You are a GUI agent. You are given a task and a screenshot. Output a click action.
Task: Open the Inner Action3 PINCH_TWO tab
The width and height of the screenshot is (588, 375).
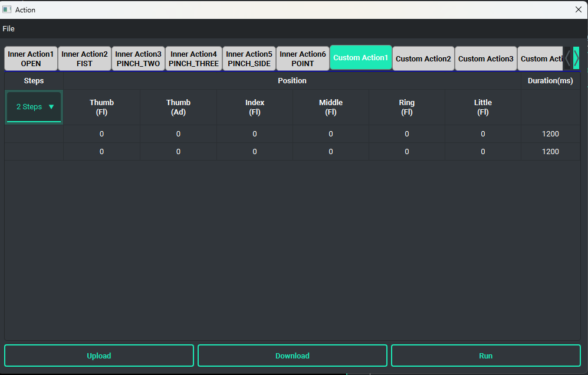tap(138, 58)
